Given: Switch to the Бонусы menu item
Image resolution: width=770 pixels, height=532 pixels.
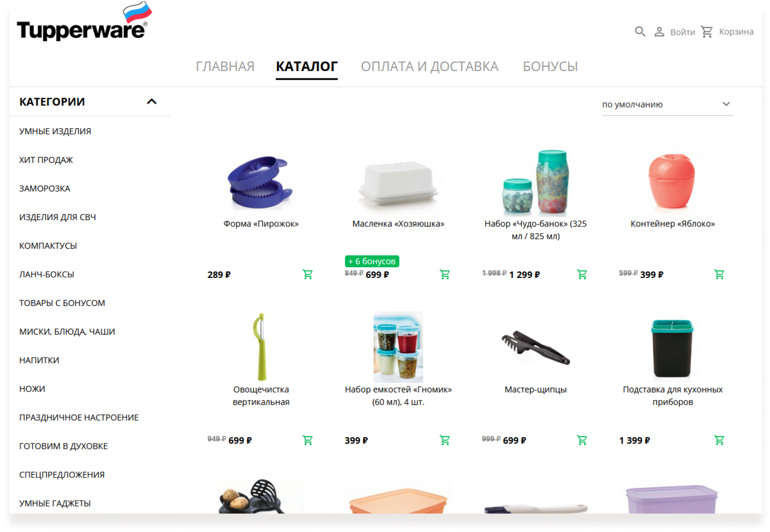Looking at the screenshot, I should (x=550, y=67).
